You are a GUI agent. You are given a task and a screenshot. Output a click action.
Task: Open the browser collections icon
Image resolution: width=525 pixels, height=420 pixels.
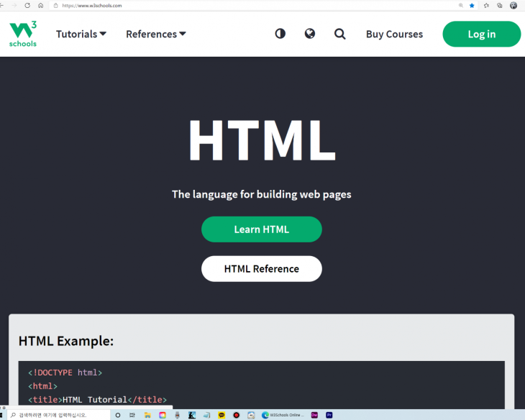499,5
